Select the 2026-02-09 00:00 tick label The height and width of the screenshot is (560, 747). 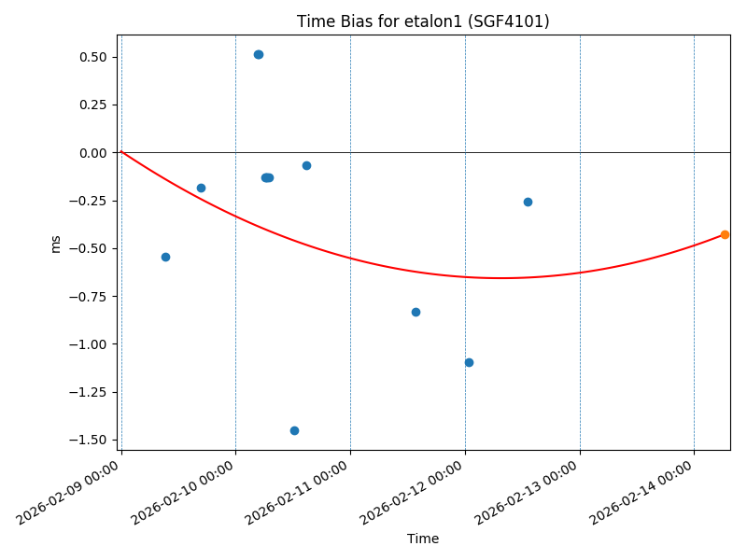(x=69, y=493)
